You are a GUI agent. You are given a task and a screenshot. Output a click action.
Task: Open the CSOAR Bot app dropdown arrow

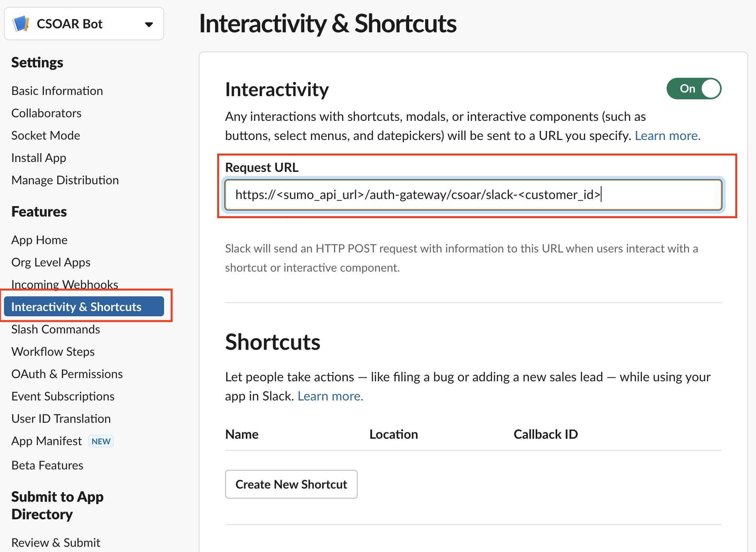click(149, 24)
